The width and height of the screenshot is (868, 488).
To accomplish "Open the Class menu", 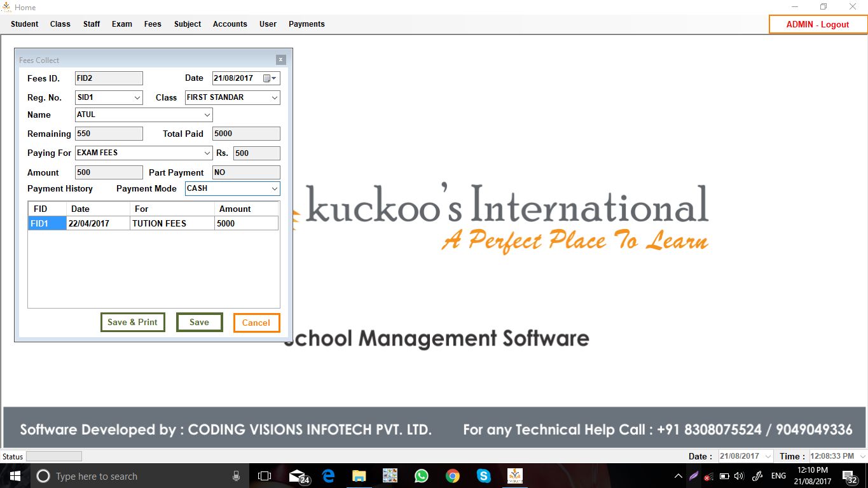I will 60,24.
